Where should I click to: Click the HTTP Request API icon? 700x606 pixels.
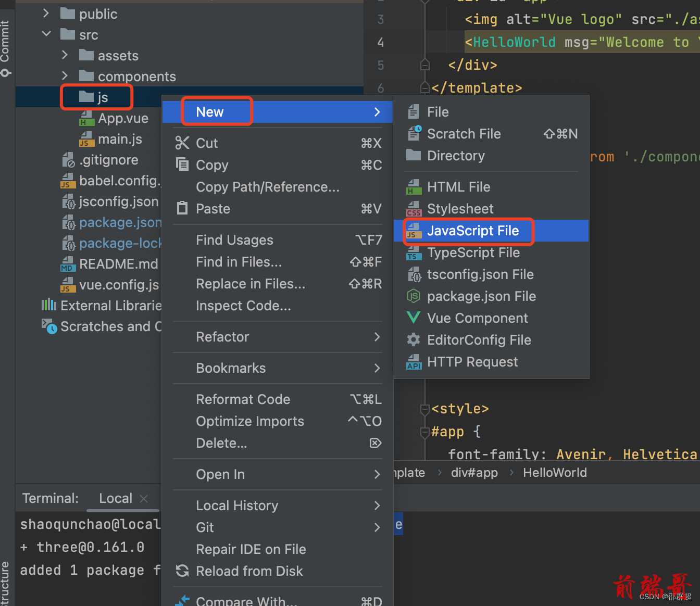point(414,361)
